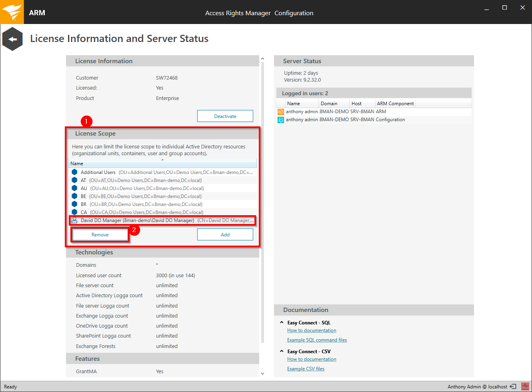This screenshot has width=532, height=392.
Task: Click the teal Configuration component icon
Action: [x=281, y=120]
